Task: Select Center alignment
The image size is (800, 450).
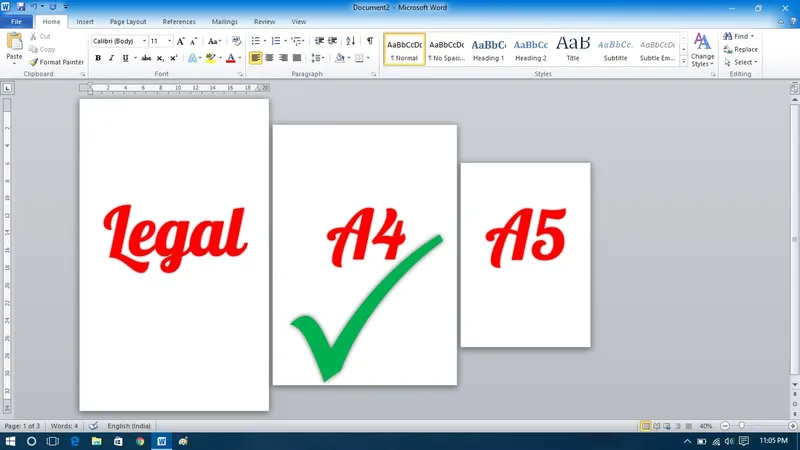Action: [x=269, y=58]
